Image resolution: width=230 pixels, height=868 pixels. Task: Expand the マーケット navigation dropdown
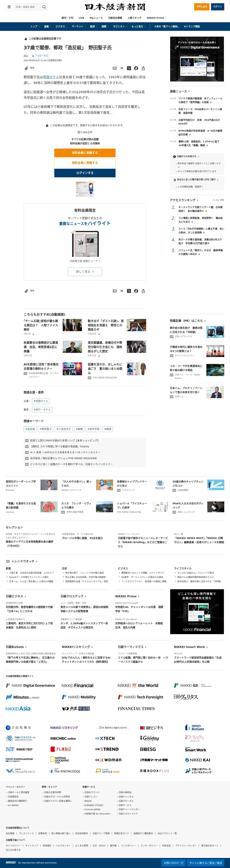(x=78, y=26)
